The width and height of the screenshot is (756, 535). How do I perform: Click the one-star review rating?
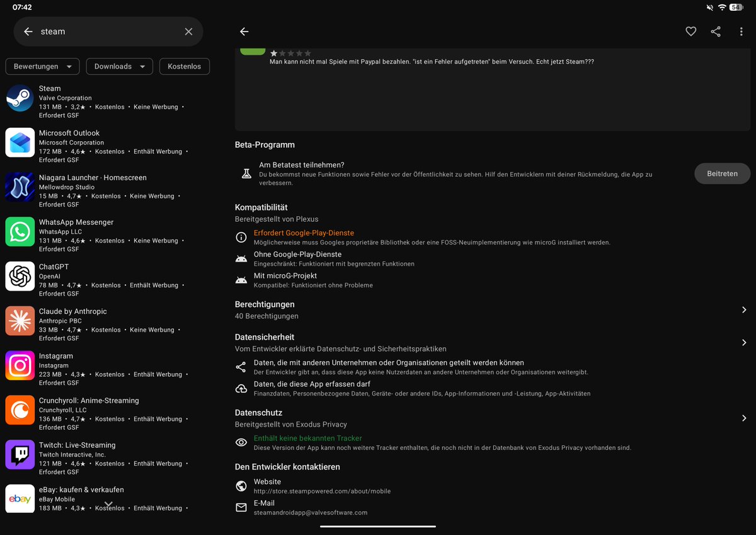[290, 54]
